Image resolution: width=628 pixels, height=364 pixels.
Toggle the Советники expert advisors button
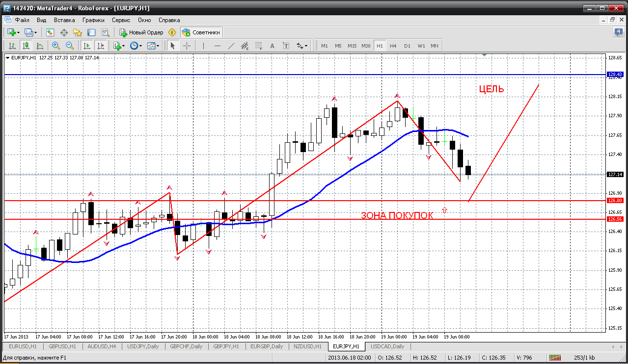(201, 32)
